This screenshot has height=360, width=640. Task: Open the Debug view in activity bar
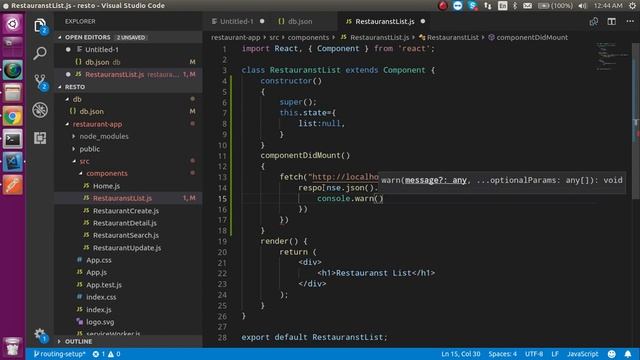point(40,110)
